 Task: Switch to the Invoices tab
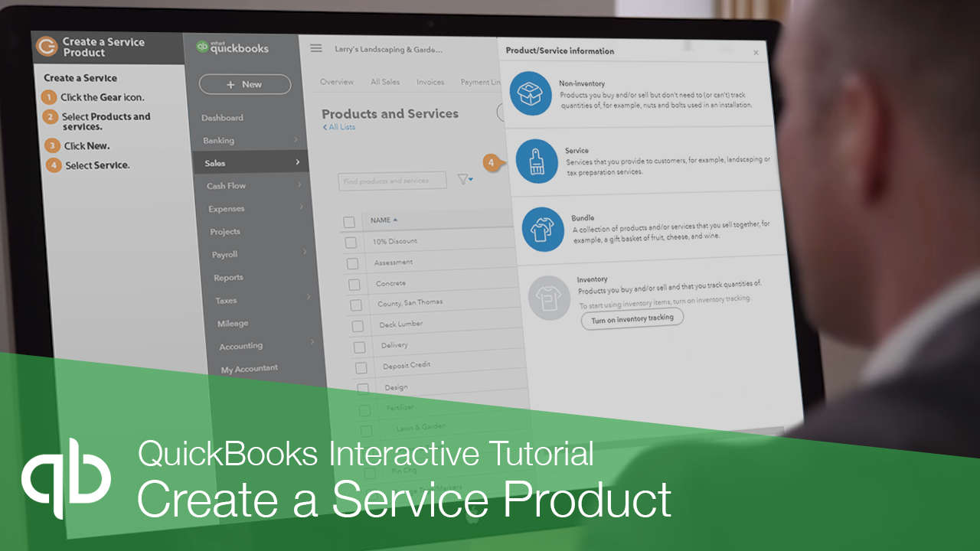(x=430, y=81)
